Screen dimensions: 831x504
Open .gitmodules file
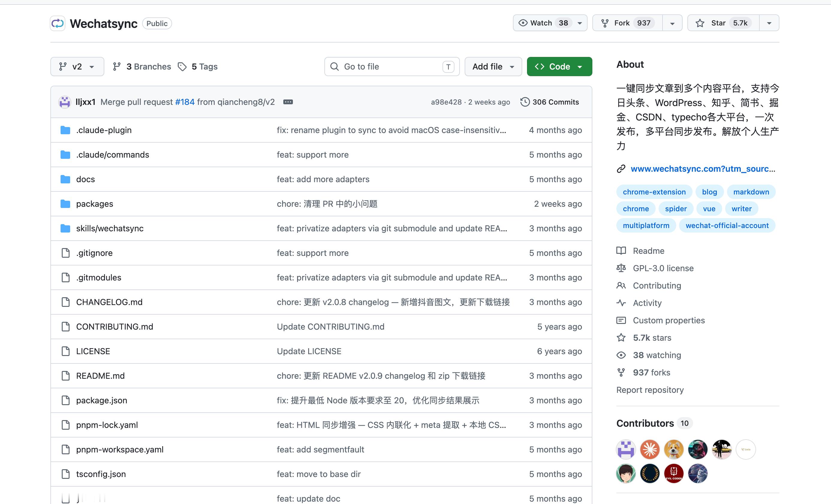[x=98, y=277]
